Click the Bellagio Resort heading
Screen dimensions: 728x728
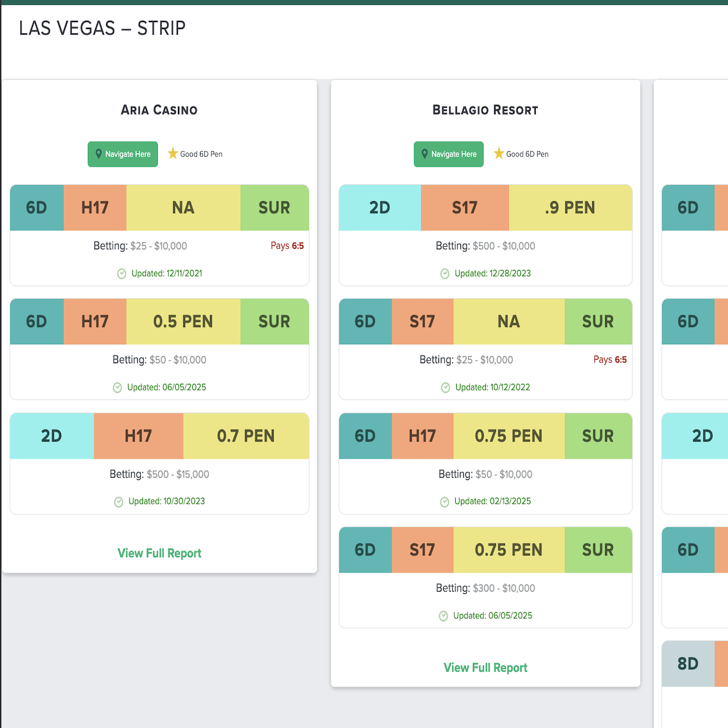485,110
